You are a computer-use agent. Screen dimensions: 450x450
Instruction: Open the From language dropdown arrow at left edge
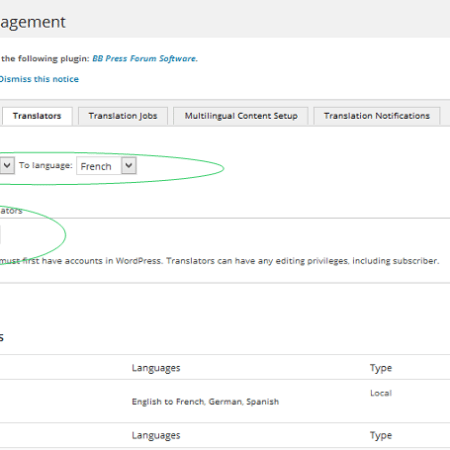[7, 165]
